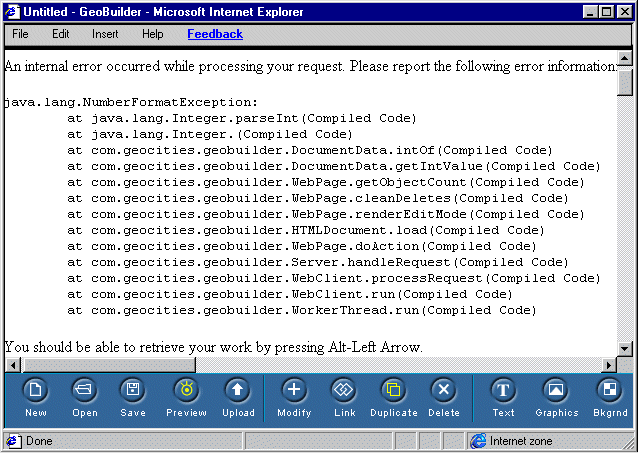The image size is (638, 453).
Task: Save the page using the Save icon
Action: coord(133,390)
